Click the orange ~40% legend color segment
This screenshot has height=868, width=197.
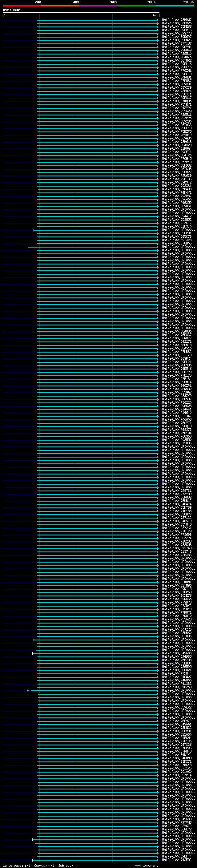point(60,6)
